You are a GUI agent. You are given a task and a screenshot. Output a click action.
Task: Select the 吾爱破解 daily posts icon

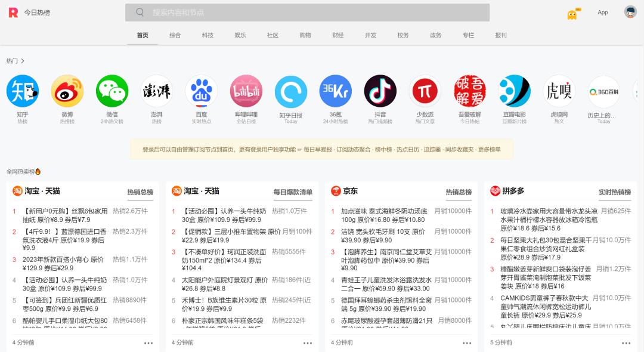tap(469, 89)
